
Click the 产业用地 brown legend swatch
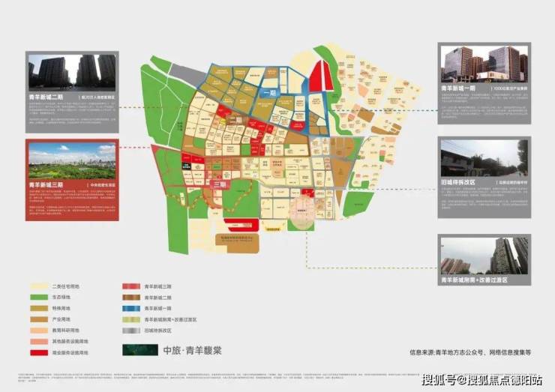[x=39, y=319]
